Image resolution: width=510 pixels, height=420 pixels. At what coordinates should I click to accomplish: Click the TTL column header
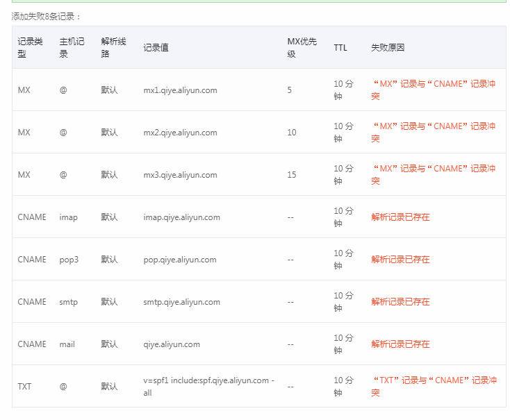[340, 48]
